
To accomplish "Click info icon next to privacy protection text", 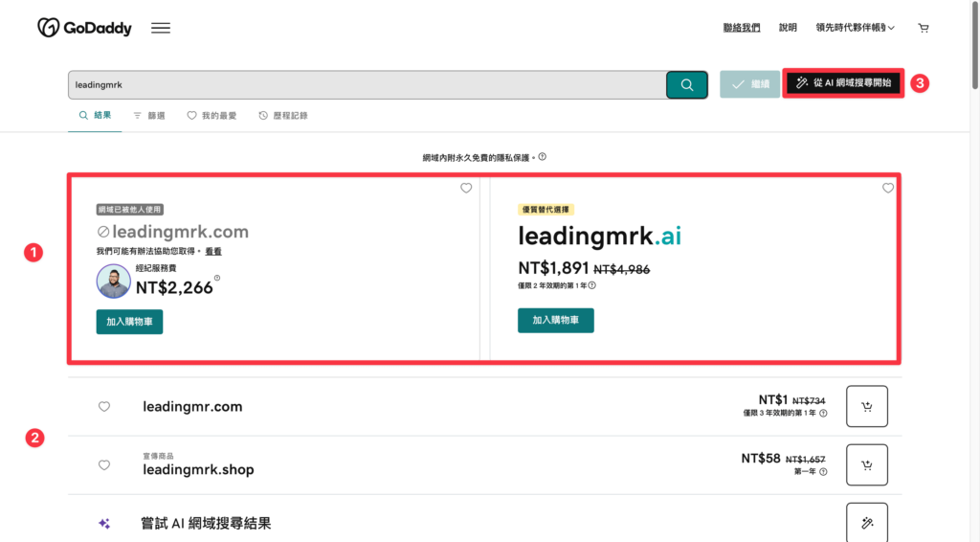I will pyautogui.click(x=543, y=157).
